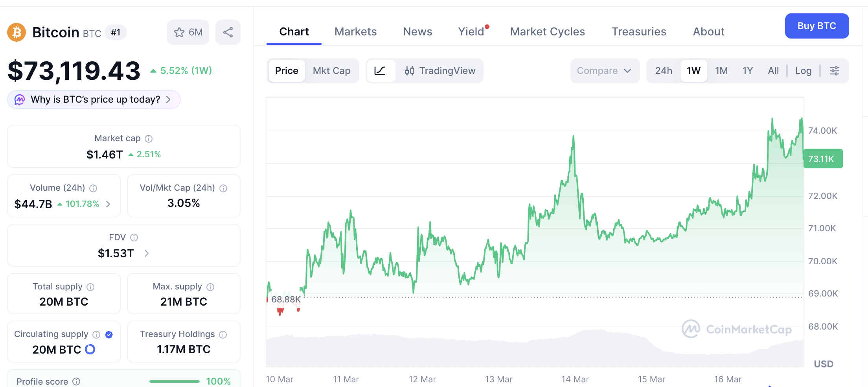Expand the Volume (24h) chevron arrow
The height and width of the screenshot is (387, 868).
(x=108, y=204)
